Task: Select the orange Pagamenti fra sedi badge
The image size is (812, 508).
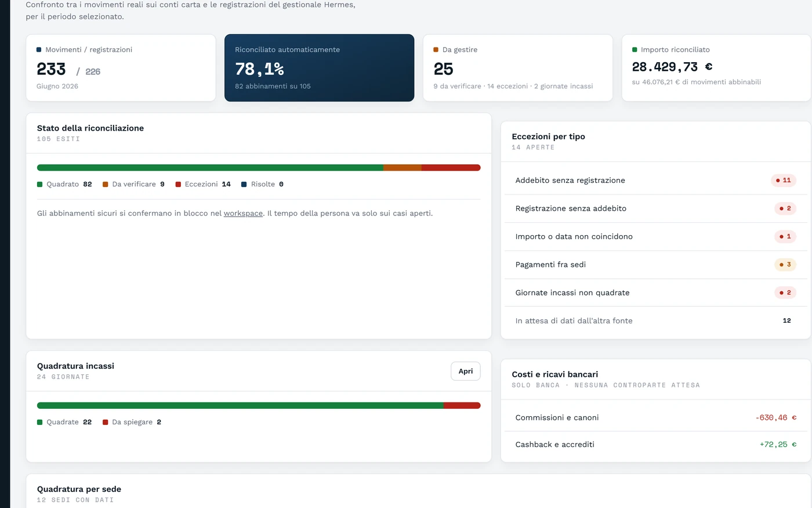Action: (x=785, y=265)
